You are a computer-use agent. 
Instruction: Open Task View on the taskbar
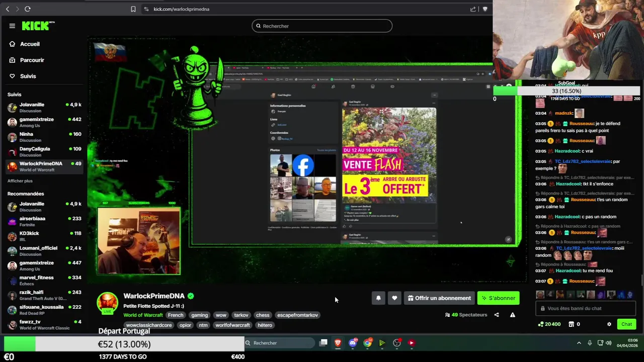(324, 343)
